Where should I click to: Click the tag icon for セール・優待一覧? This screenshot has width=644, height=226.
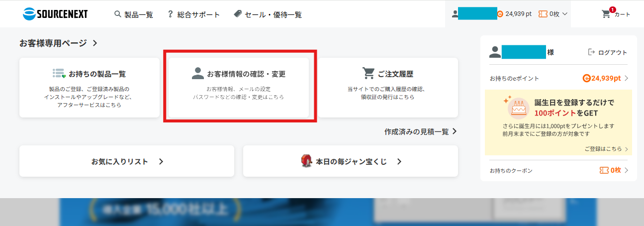(238, 14)
